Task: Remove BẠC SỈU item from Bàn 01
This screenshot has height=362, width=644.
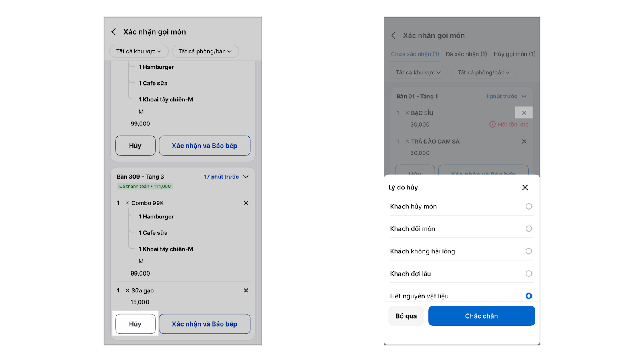Action: point(524,113)
